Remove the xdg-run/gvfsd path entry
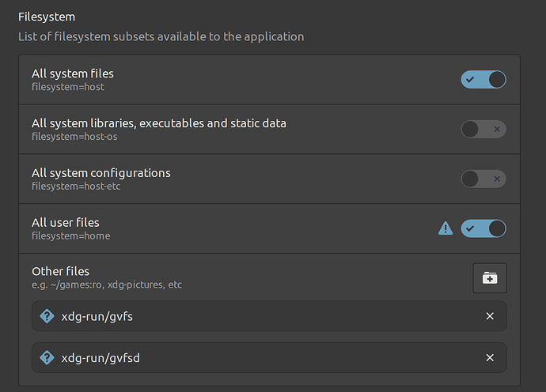 [x=490, y=358]
